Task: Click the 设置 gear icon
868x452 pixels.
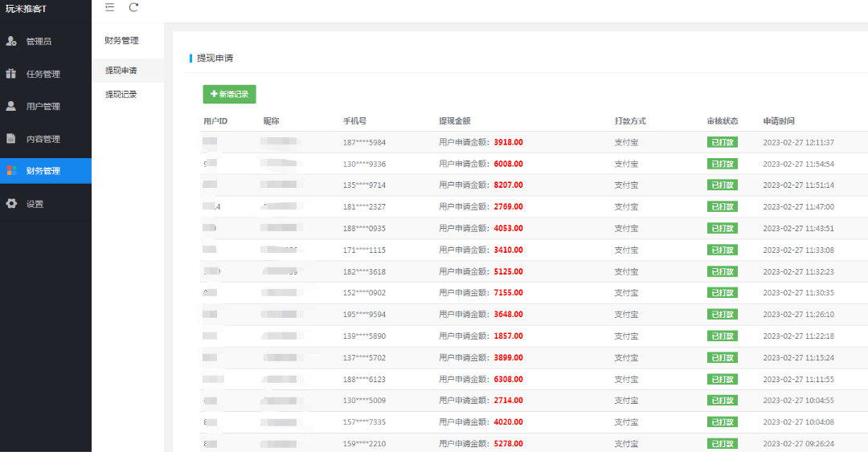Action: tap(11, 204)
